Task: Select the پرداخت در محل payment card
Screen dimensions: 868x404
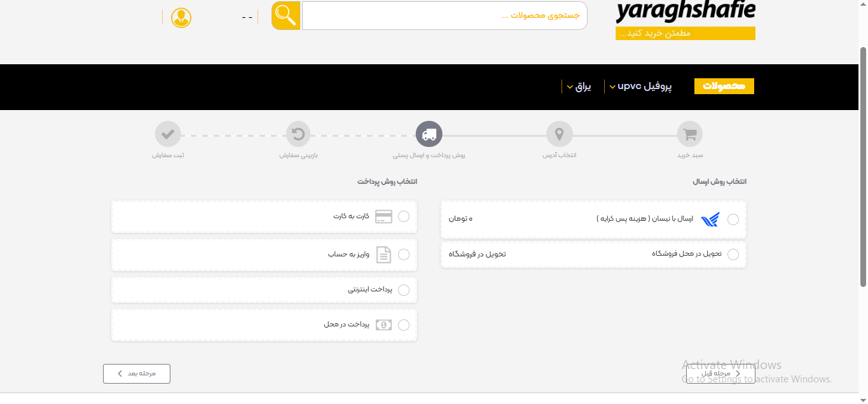Action: [x=404, y=324]
